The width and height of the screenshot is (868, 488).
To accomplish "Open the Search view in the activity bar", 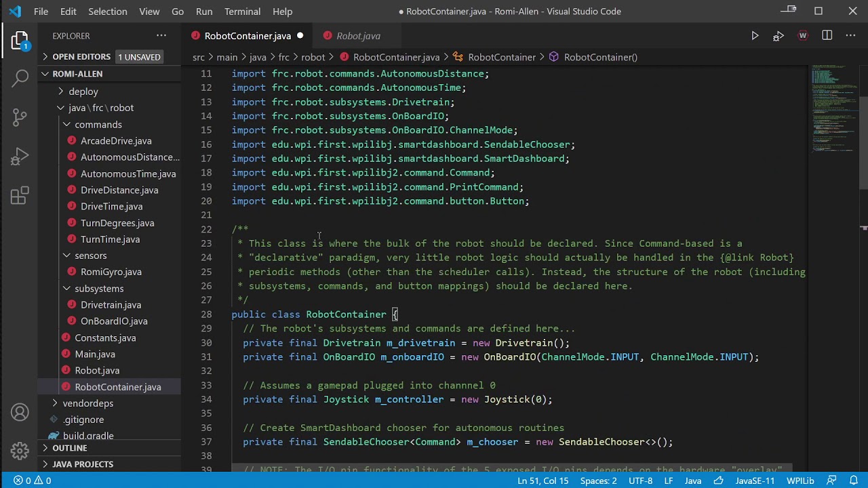I will click(20, 79).
